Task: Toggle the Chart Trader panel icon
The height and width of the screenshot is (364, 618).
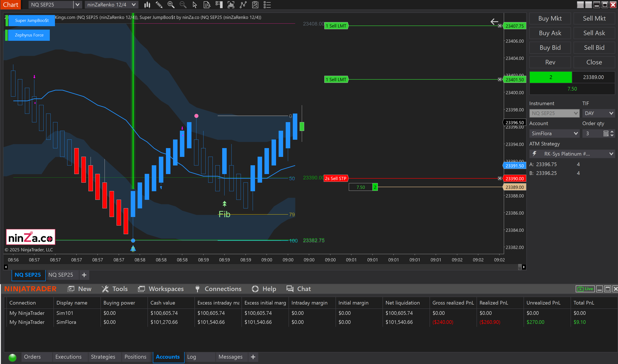Action: click(219, 5)
